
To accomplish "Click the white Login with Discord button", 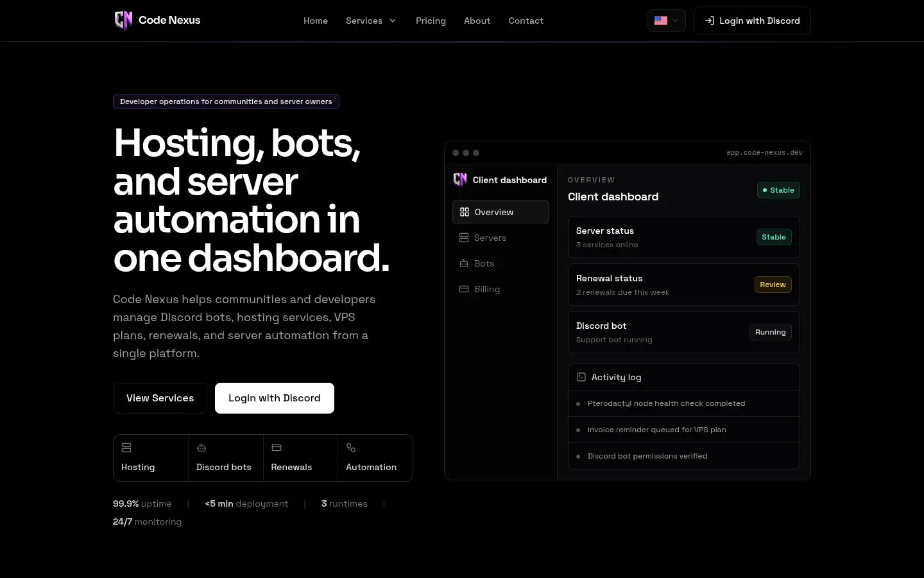I will click(x=275, y=398).
